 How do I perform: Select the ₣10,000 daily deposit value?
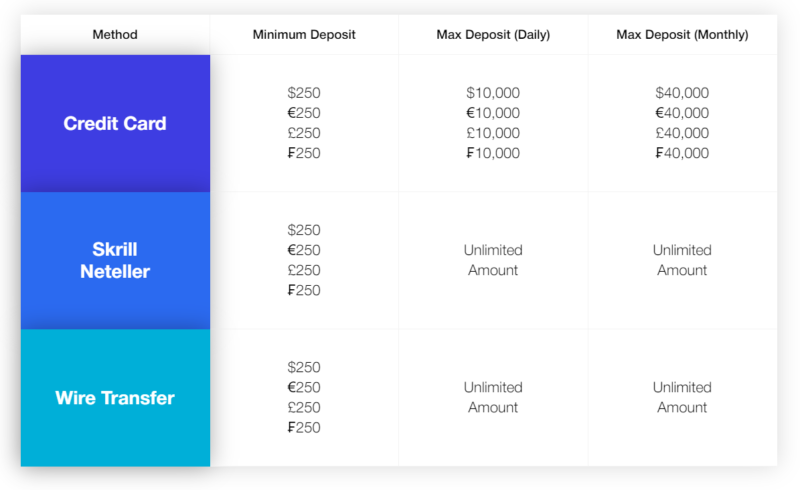point(493,153)
